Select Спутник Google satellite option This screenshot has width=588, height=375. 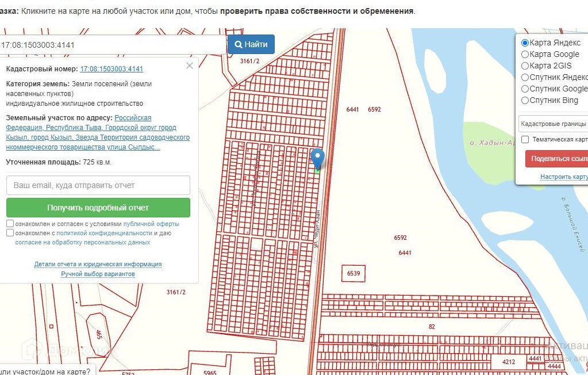click(x=525, y=89)
